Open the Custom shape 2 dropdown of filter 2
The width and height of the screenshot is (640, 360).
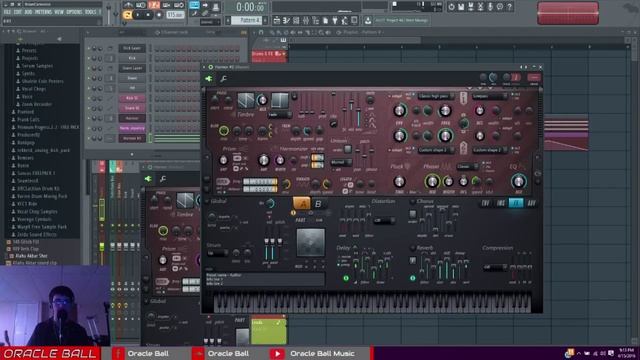tap(436, 150)
